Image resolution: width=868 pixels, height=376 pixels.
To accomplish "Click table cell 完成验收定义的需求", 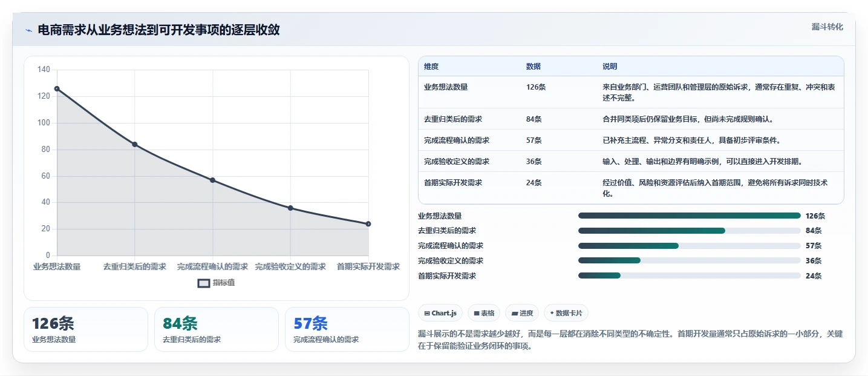I will [457, 161].
